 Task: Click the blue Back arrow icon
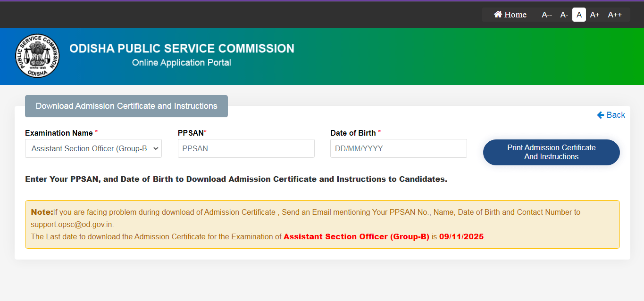600,114
